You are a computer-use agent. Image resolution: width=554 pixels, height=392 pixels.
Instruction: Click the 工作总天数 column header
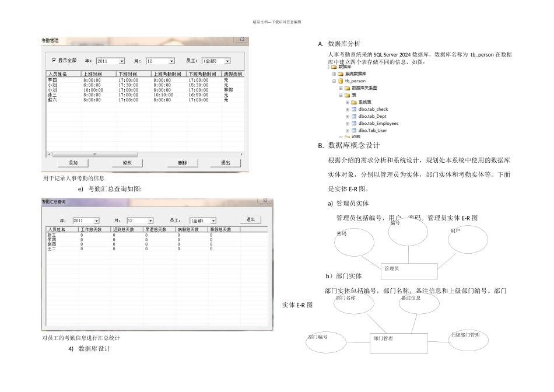click(94, 229)
